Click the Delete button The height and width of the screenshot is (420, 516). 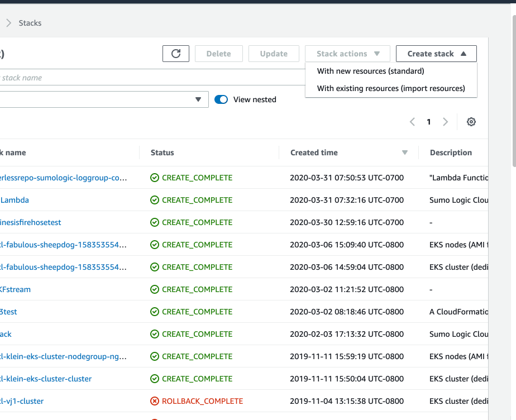(x=218, y=54)
